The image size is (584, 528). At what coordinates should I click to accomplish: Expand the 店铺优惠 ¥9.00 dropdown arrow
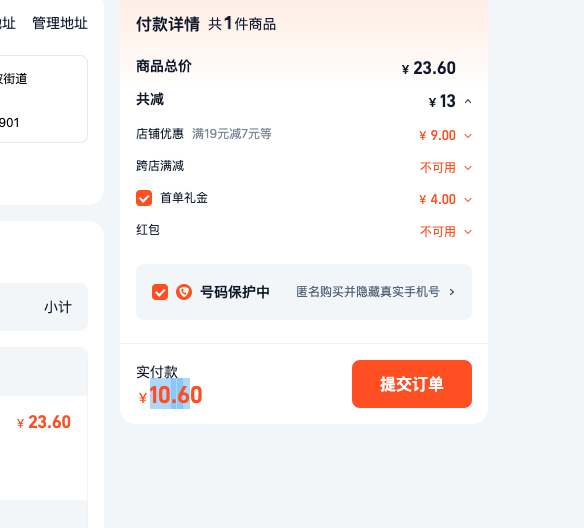pyautogui.click(x=468, y=136)
